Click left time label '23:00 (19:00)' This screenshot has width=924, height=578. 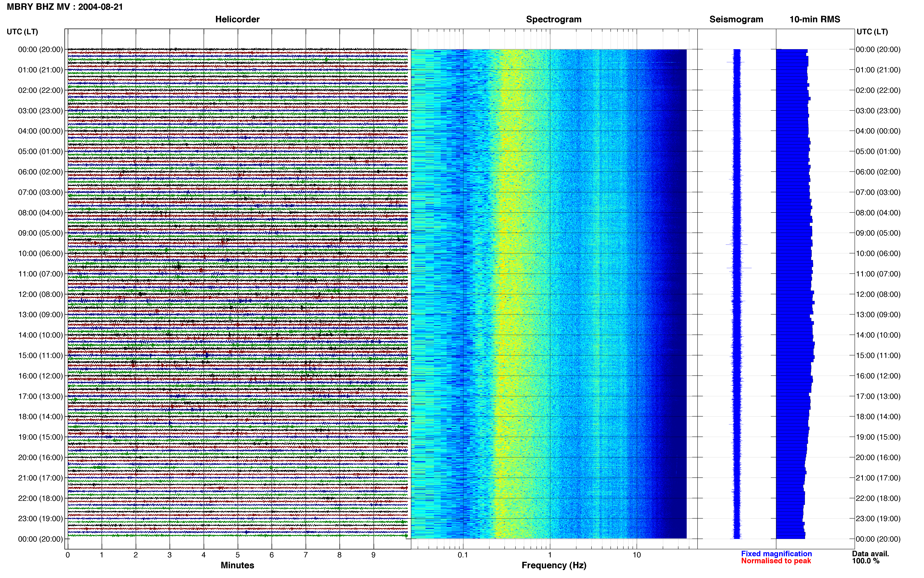(x=41, y=519)
